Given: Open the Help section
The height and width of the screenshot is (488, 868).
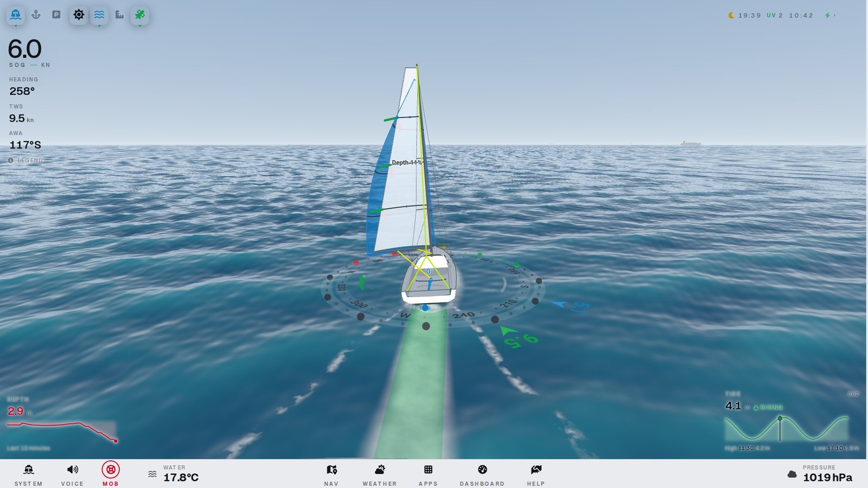Looking at the screenshot, I should pos(536,474).
